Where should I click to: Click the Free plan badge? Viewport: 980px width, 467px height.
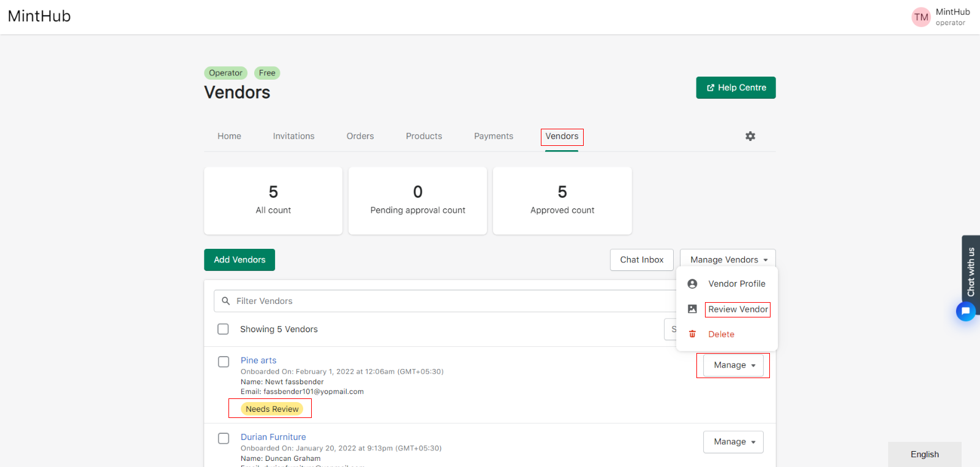[267, 73]
